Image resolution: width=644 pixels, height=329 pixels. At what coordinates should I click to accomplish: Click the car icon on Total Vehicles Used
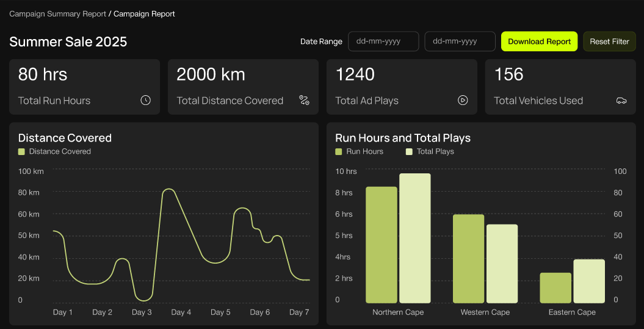(621, 101)
